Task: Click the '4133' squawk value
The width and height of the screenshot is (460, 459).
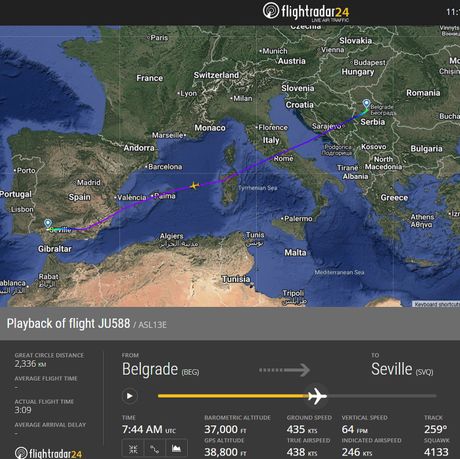Action: [x=436, y=452]
